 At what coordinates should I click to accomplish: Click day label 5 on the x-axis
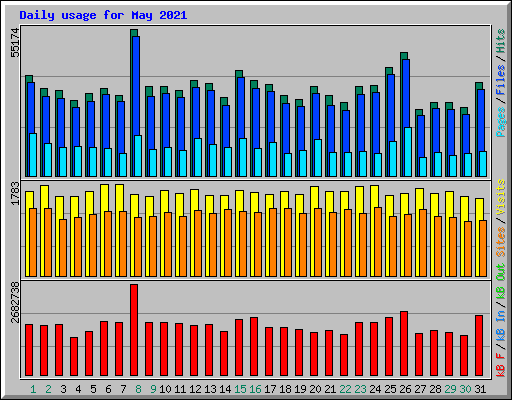pos(93,389)
